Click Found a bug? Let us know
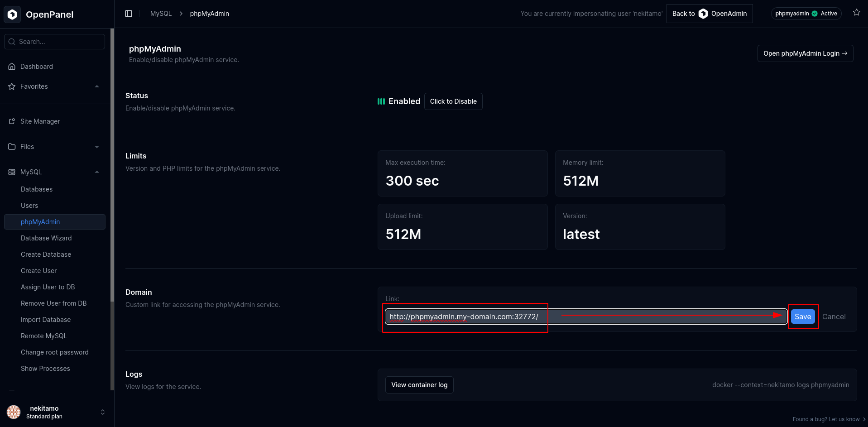868x427 pixels. coord(829,419)
